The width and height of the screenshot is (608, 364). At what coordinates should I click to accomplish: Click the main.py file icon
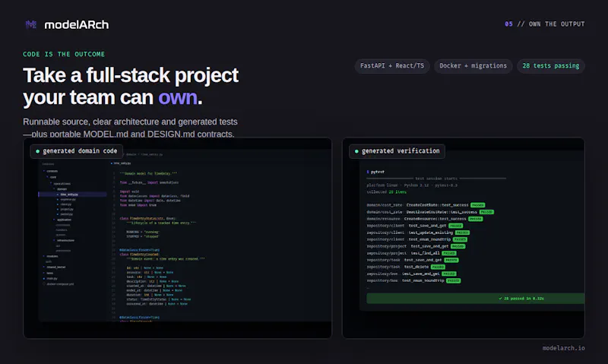click(x=44, y=278)
